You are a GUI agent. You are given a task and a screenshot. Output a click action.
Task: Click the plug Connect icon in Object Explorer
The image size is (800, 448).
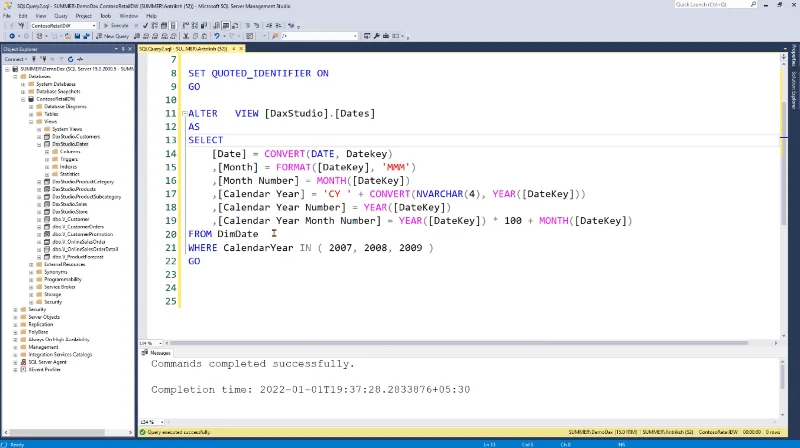(34, 59)
